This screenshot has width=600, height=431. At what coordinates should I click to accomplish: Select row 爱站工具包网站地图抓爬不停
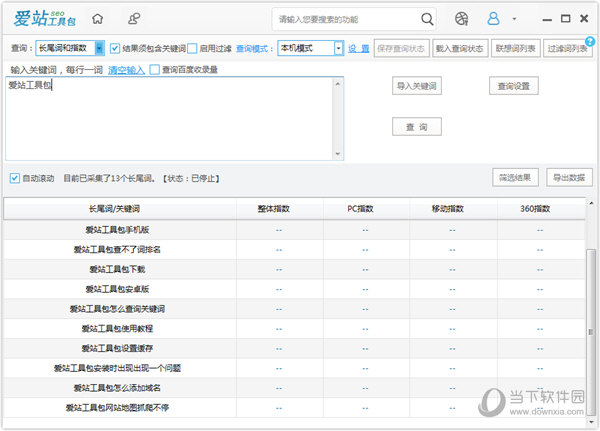tap(294, 408)
